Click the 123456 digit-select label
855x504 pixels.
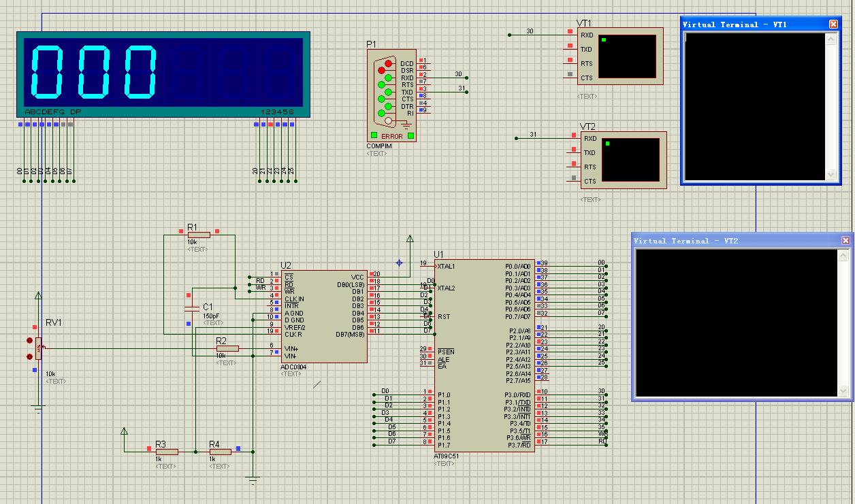(277, 112)
